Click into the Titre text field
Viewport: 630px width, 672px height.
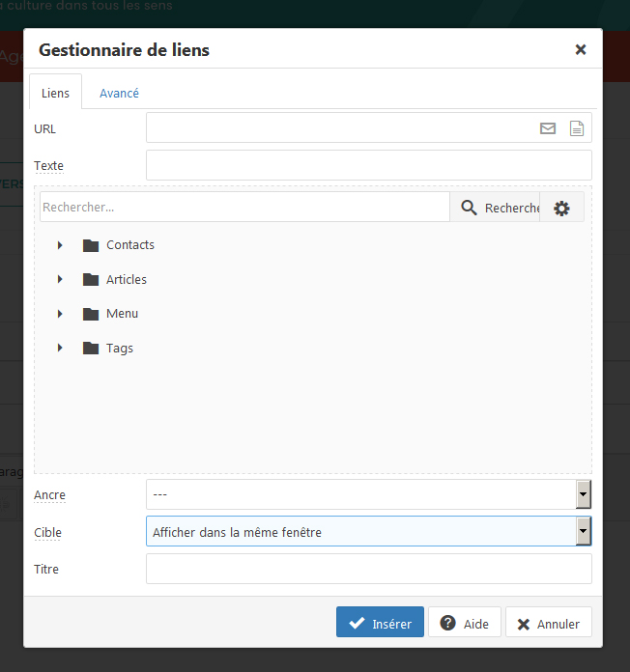coord(369,569)
